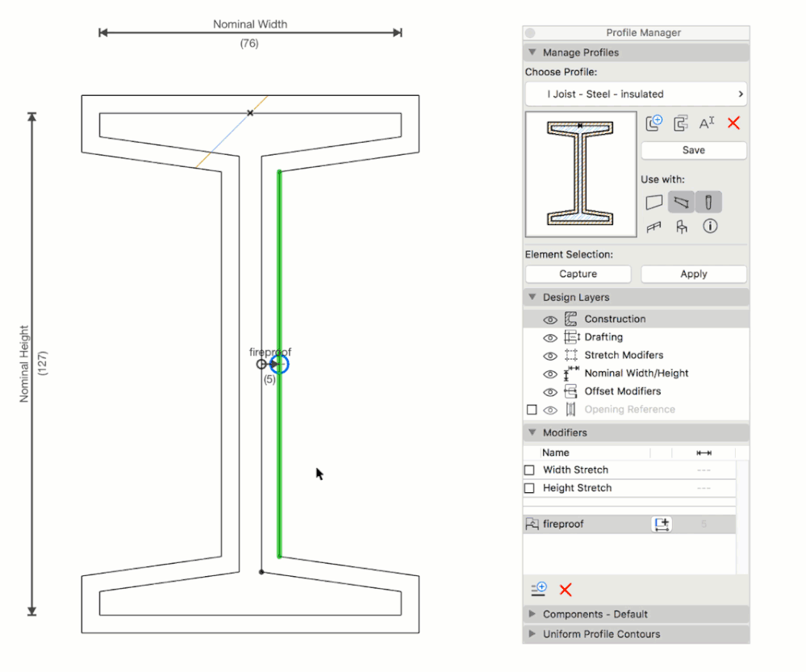
Task: Enable the Height Stretch checkbox
Action: (529, 488)
